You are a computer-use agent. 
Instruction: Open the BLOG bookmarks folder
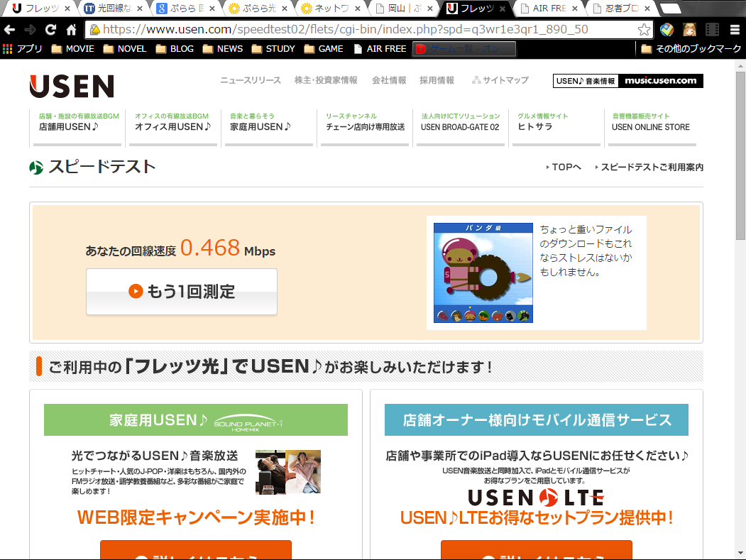point(175,48)
